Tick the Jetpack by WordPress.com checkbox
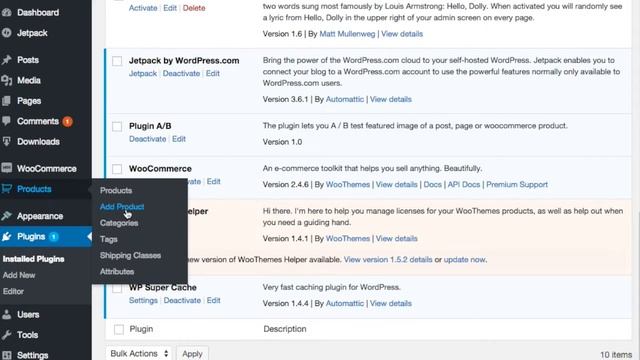This screenshot has height=360, width=640. (117, 61)
